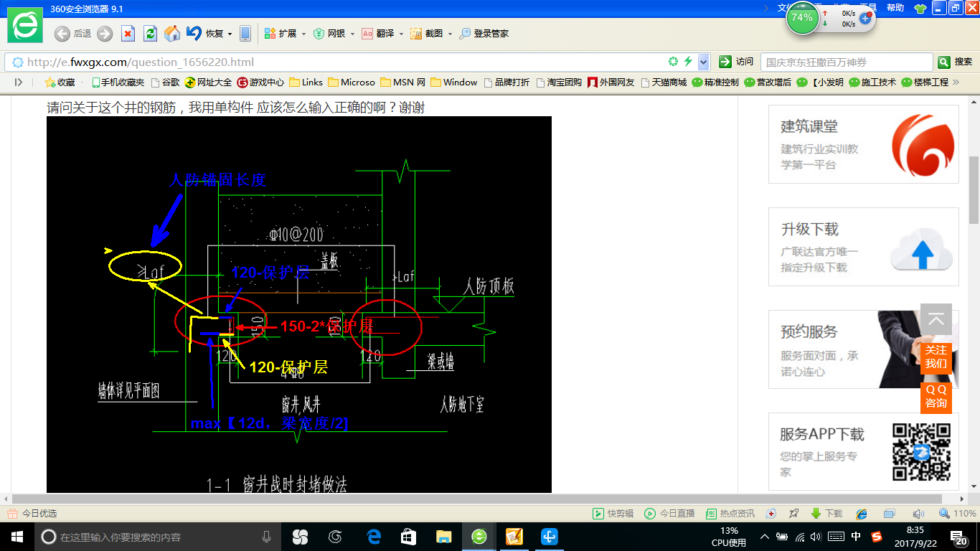Image resolution: width=980 pixels, height=551 pixels.
Task: Open the 谷歌 bookmark
Action: point(164,83)
